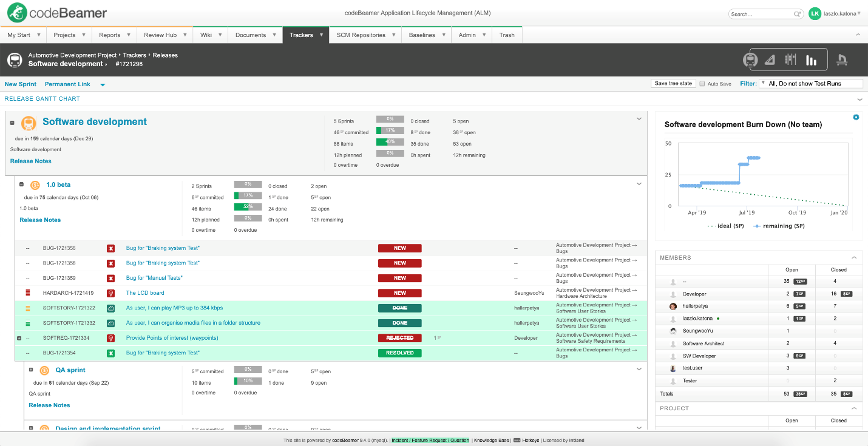
Task: Open the Trackers tab
Action: (306, 35)
